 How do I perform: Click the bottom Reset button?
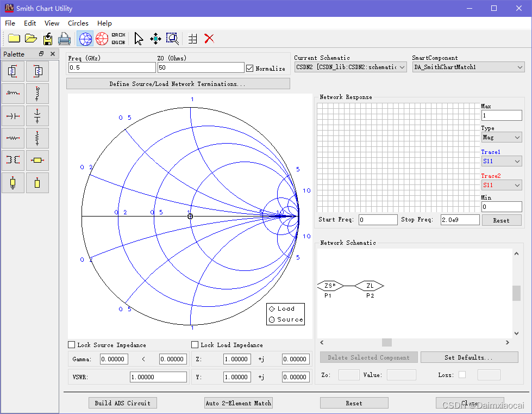tap(354, 403)
